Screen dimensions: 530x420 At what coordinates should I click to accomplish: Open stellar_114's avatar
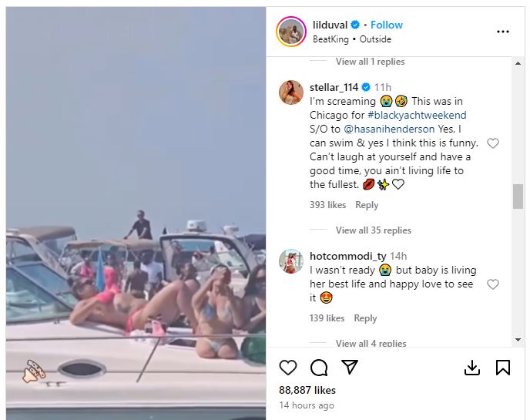(291, 92)
